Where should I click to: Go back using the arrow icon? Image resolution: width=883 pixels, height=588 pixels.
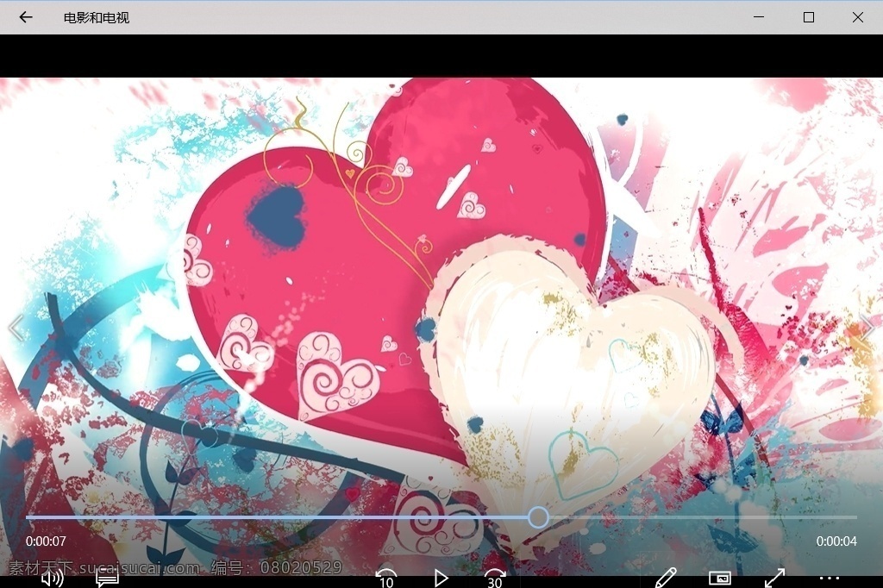click(26, 17)
